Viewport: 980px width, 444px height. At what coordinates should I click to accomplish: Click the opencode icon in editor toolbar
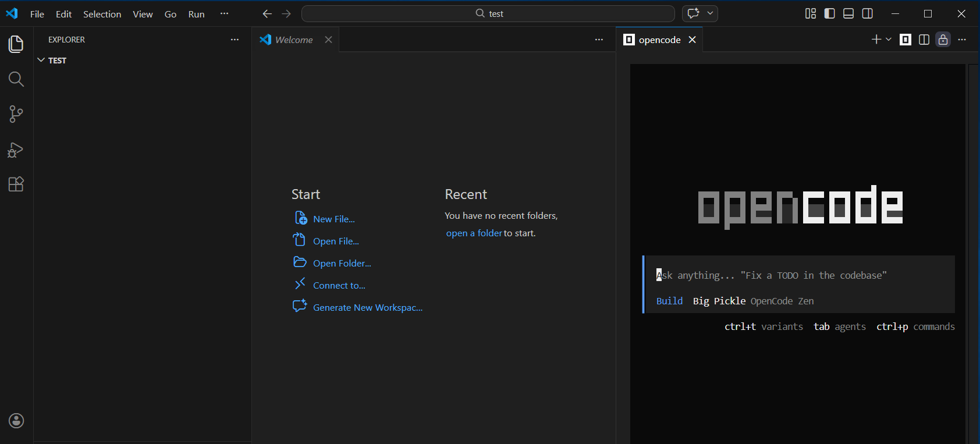(x=906, y=40)
